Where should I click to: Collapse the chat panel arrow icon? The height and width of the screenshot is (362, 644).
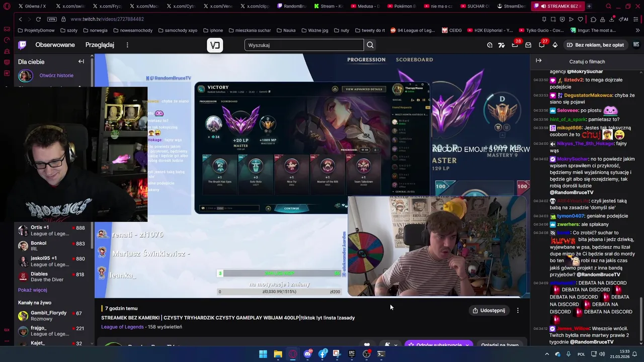[538, 61]
